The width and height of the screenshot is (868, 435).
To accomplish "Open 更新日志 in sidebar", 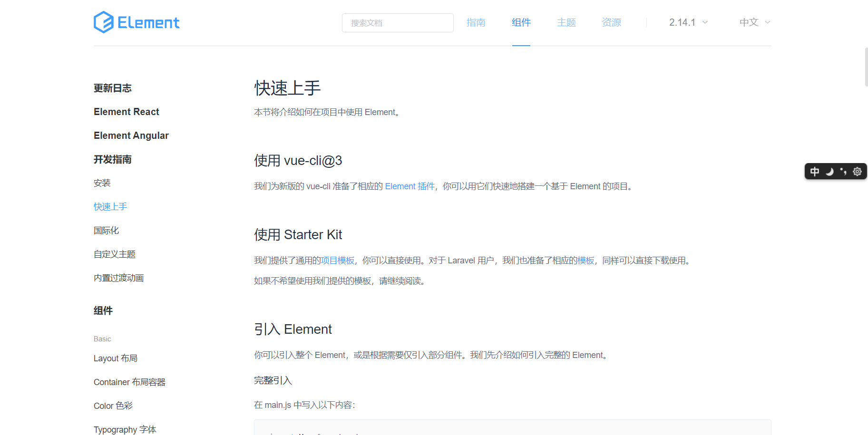I will [113, 88].
